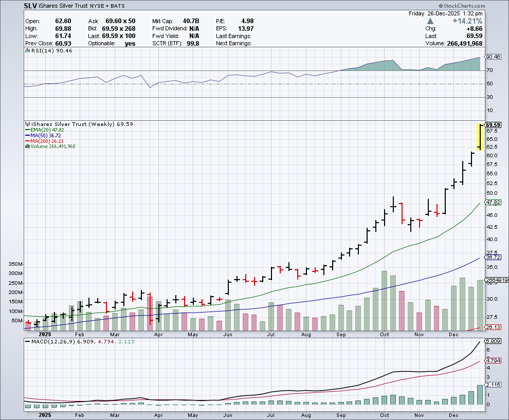Click the Low value 61.74
The width and height of the screenshot is (509, 420).
(63, 36)
